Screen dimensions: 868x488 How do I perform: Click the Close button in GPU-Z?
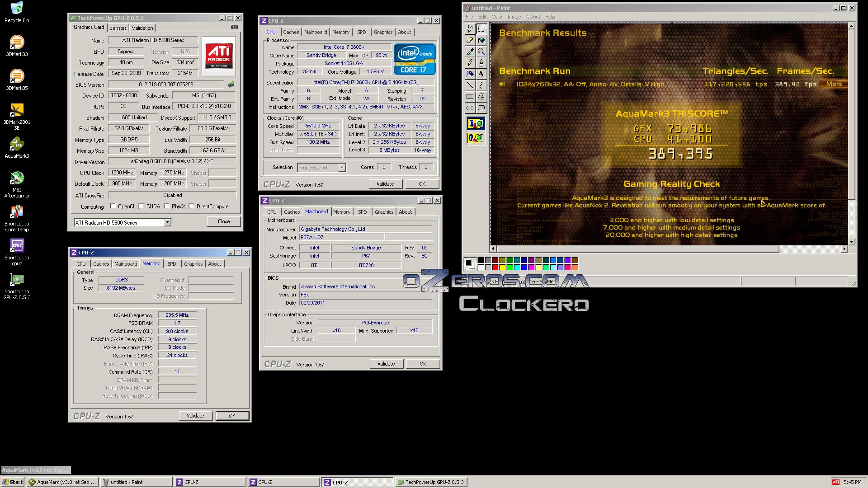[x=224, y=221]
